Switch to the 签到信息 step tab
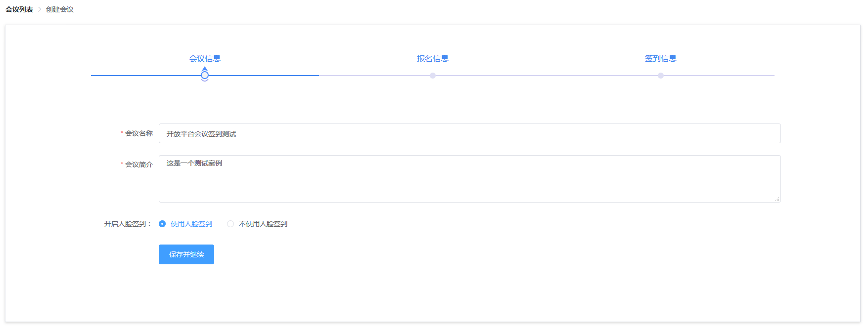This screenshot has height=329, width=868. 660,58
